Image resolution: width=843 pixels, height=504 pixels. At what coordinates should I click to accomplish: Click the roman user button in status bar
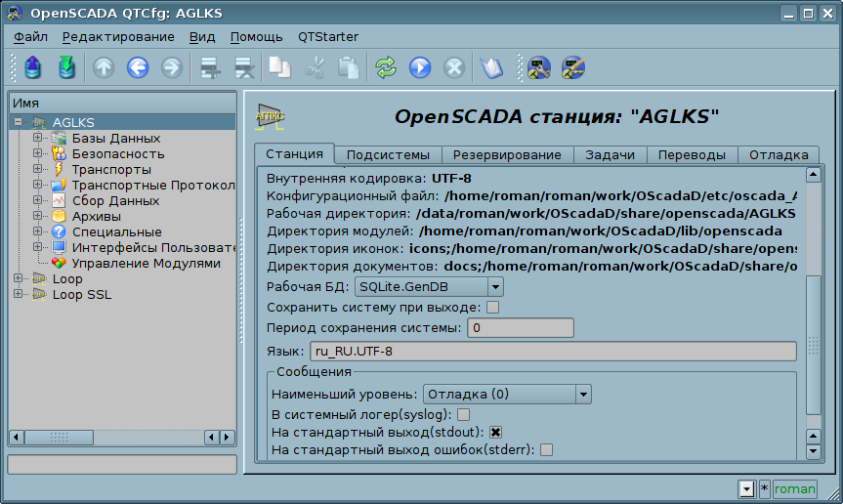point(794,488)
